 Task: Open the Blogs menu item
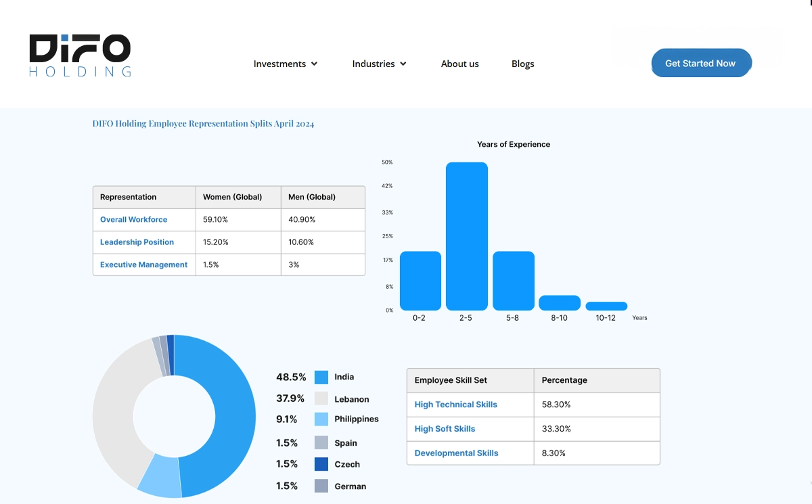[522, 64]
